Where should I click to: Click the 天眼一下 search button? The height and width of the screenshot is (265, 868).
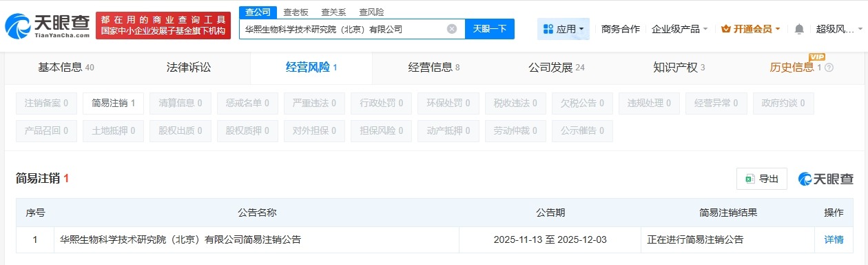tap(490, 29)
